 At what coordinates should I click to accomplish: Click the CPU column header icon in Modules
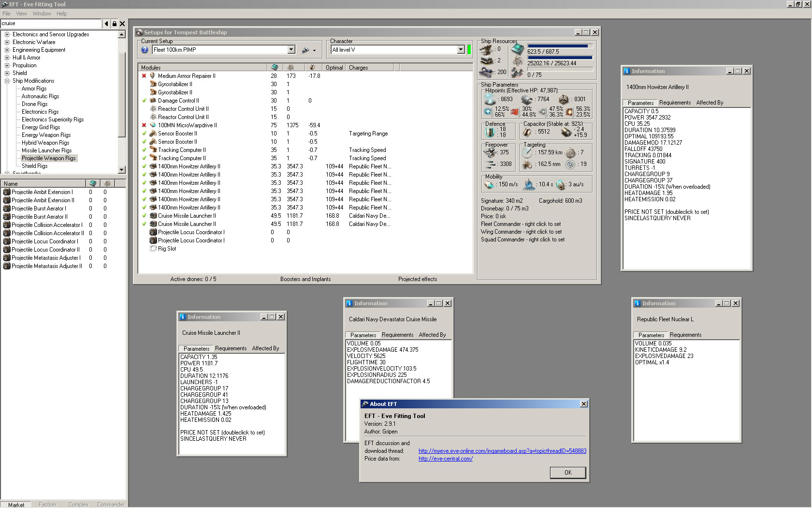(x=275, y=68)
